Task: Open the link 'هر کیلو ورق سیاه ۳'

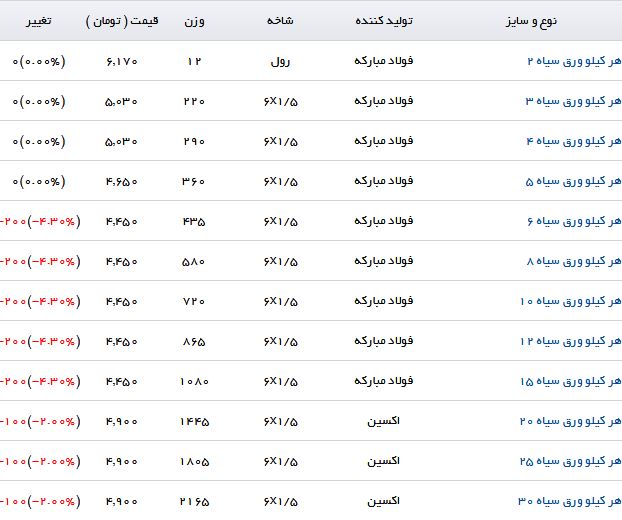Action: pos(574,101)
